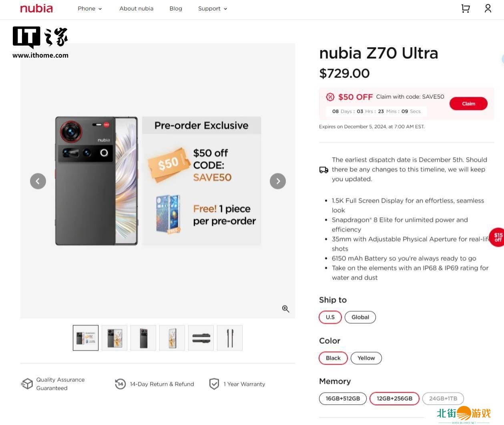Select the Black color option
504x425 pixels.
(333, 358)
